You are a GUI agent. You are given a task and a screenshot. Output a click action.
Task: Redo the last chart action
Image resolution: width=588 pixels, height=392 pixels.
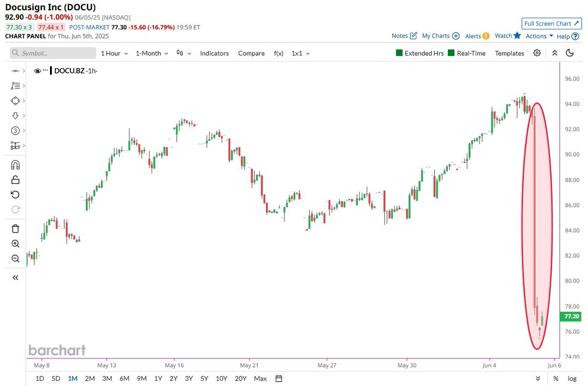click(15, 209)
